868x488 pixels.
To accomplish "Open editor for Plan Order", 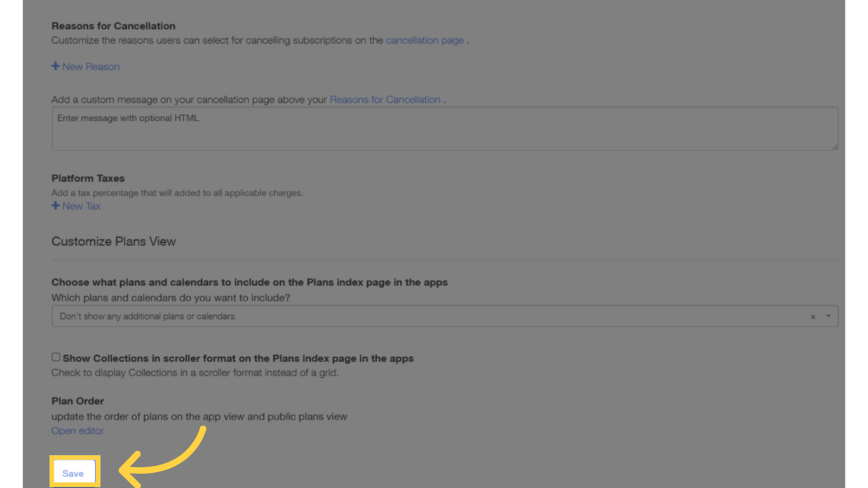I will tap(78, 431).
